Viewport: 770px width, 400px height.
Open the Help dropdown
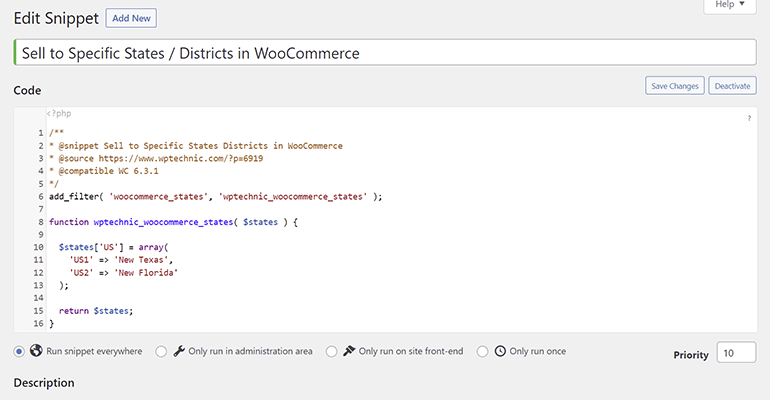pos(730,4)
